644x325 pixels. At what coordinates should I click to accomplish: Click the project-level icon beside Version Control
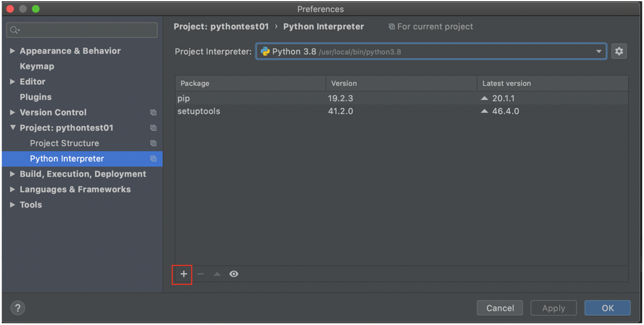coord(153,112)
